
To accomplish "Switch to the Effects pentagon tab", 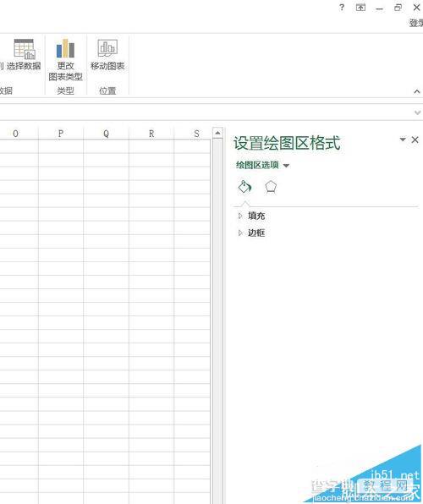I will coord(271,187).
